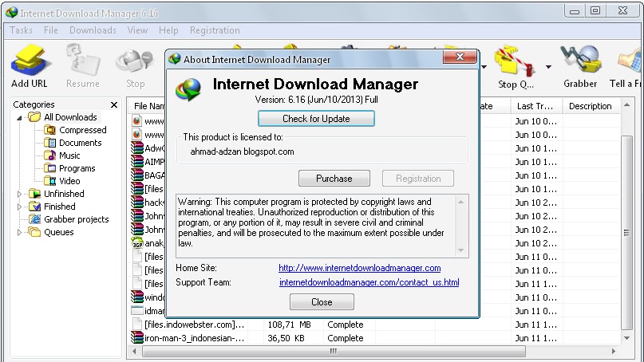Click Check for Update button
644x362 pixels.
(x=316, y=119)
